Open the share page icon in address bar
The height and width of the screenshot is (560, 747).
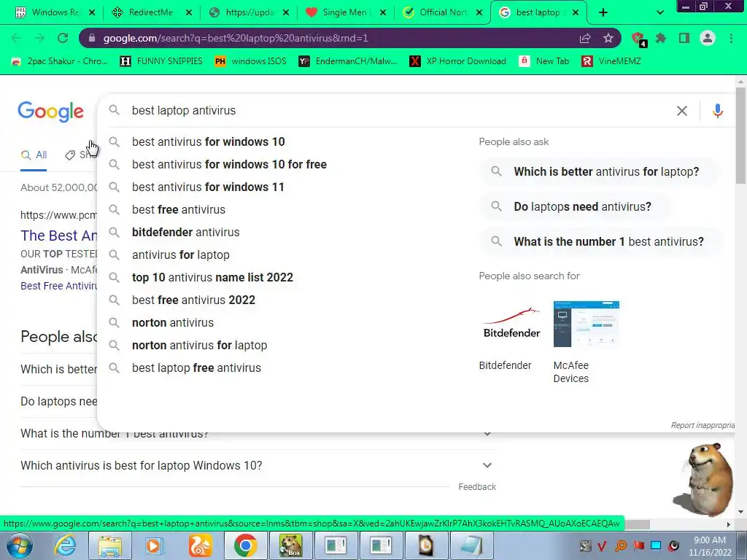(585, 38)
